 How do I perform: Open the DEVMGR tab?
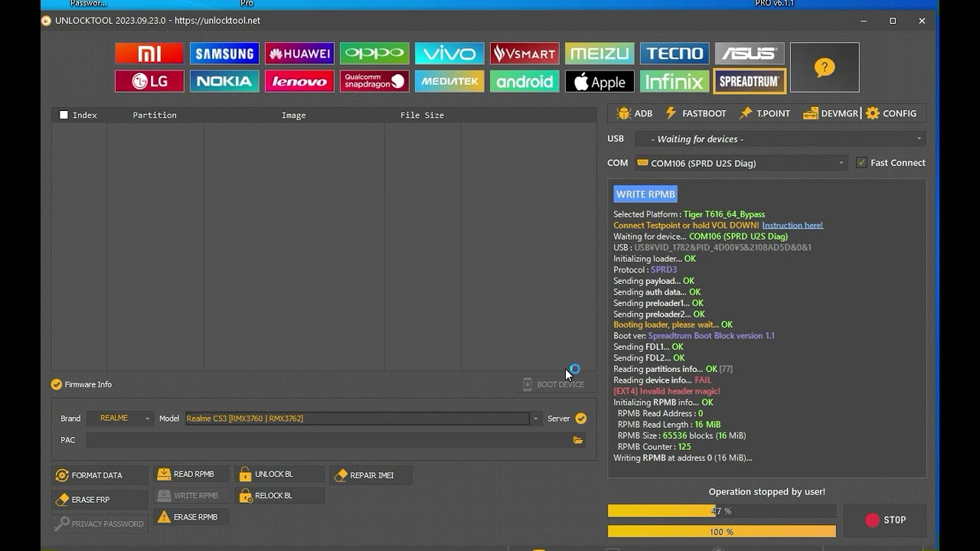(x=831, y=113)
